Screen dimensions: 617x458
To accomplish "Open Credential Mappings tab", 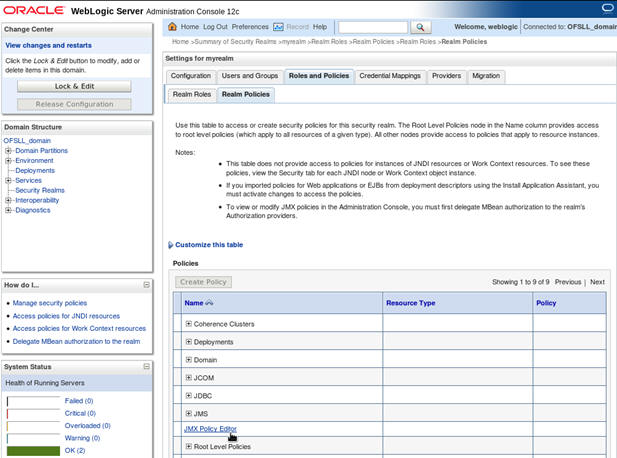I will 390,76.
